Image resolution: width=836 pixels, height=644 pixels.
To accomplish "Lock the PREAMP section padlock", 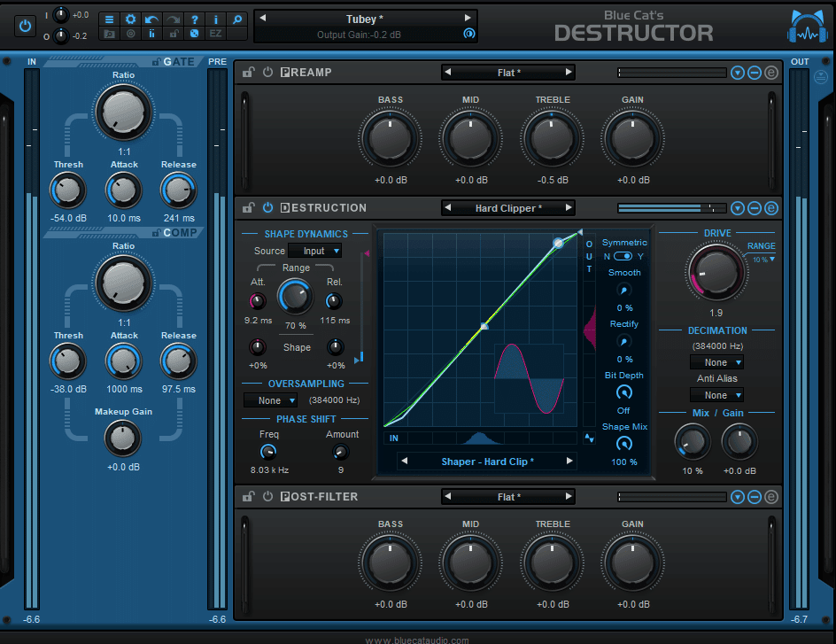I will (x=248, y=72).
